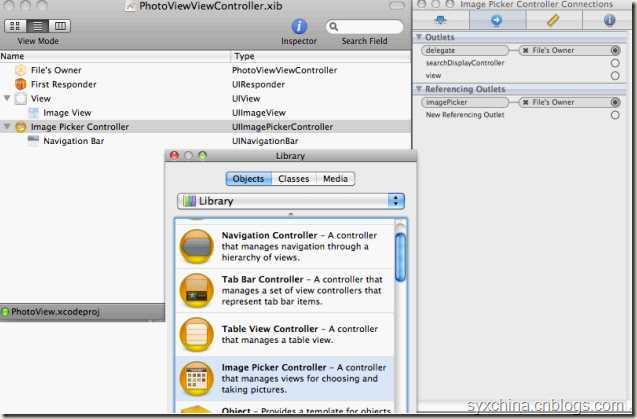Select the Image Picker Controller library icon
This screenshot has width=637, height=419.
[197, 378]
